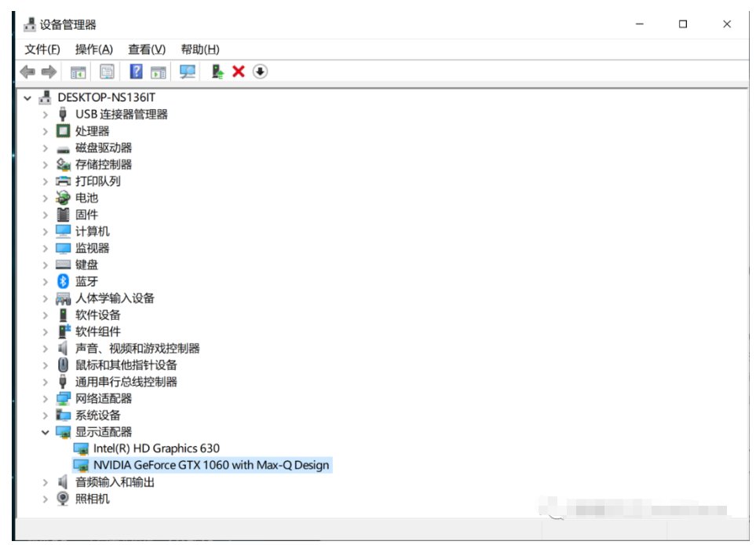The image size is (756, 545).
Task: Click the blue help question mark icon
Action: (x=136, y=71)
